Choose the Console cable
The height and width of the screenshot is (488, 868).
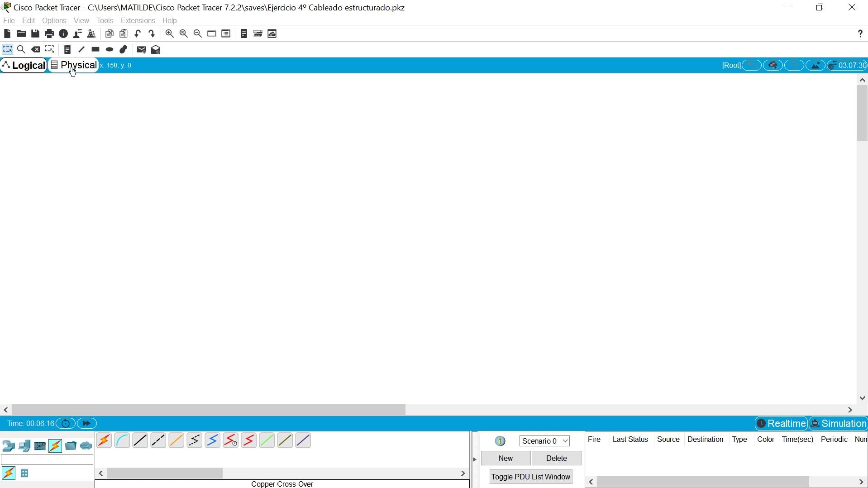point(122,440)
